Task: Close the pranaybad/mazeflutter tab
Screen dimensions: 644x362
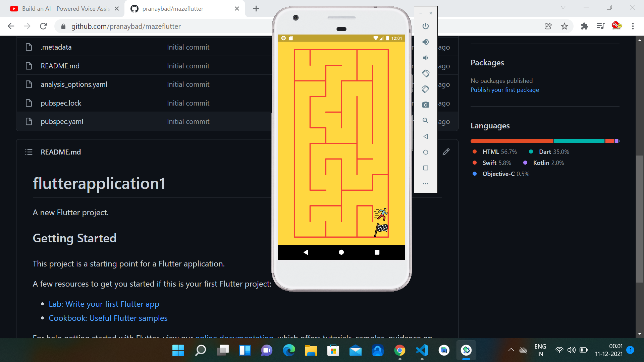Action: click(237, 9)
